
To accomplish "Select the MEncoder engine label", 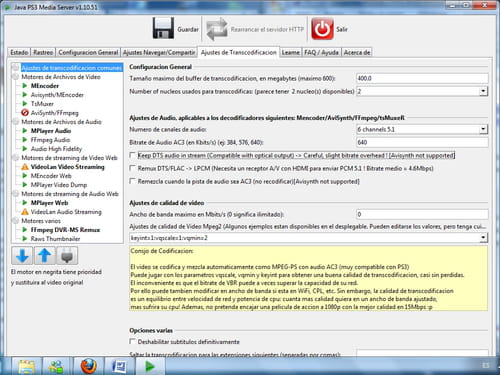I will 45,86.
